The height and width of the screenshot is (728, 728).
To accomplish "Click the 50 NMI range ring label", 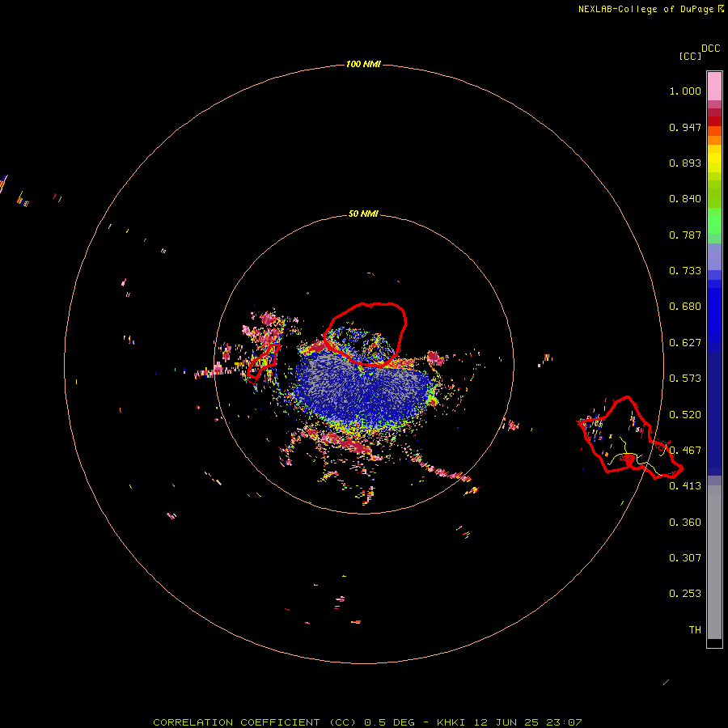I will tap(363, 214).
